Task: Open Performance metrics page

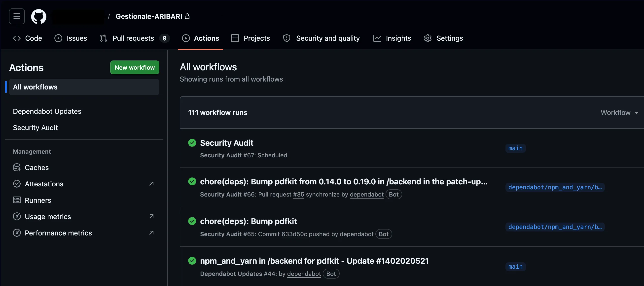Action: [x=84, y=233]
